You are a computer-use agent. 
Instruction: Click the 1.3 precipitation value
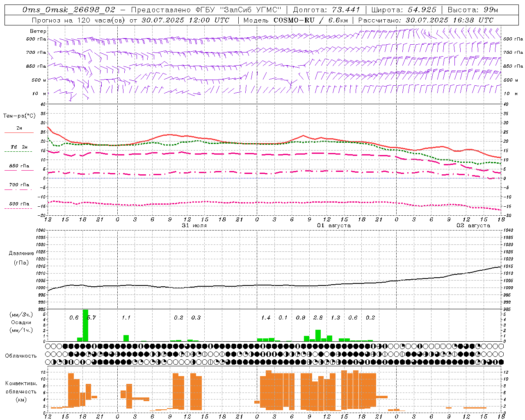(336, 317)
